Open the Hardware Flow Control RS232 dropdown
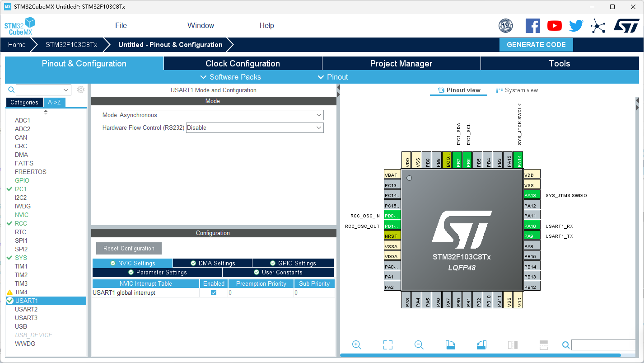The width and height of the screenshot is (644, 363). coord(320,127)
